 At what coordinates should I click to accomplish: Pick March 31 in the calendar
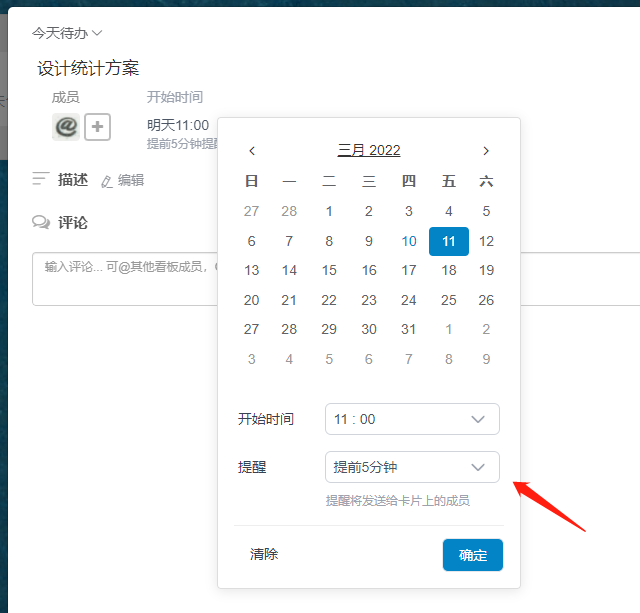point(409,329)
